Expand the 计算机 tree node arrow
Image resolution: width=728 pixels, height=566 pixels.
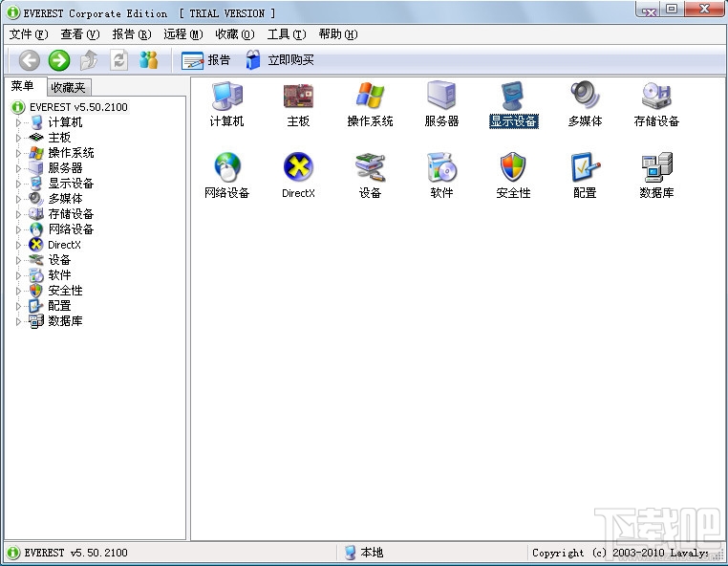pyautogui.click(x=18, y=122)
